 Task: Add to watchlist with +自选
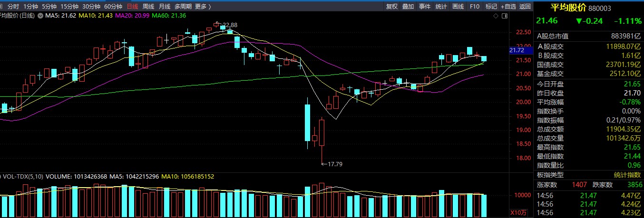pos(508,7)
